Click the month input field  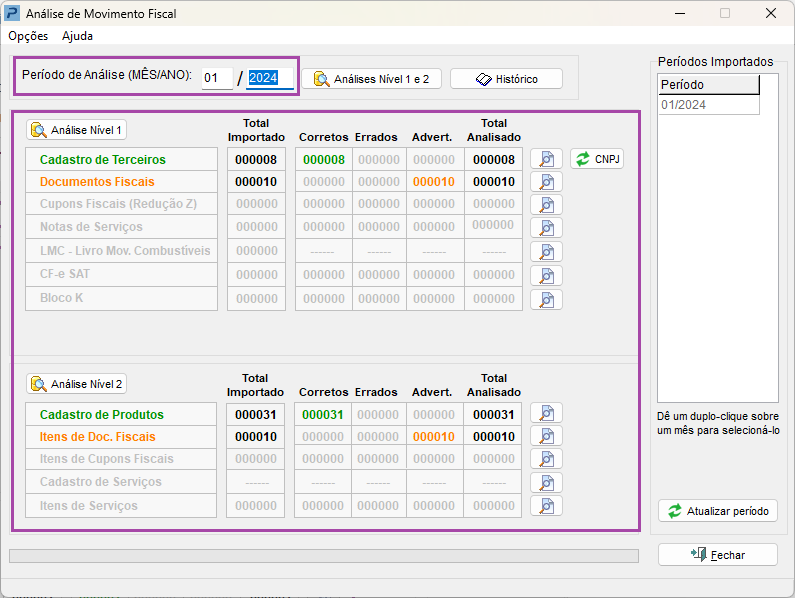[x=216, y=78]
